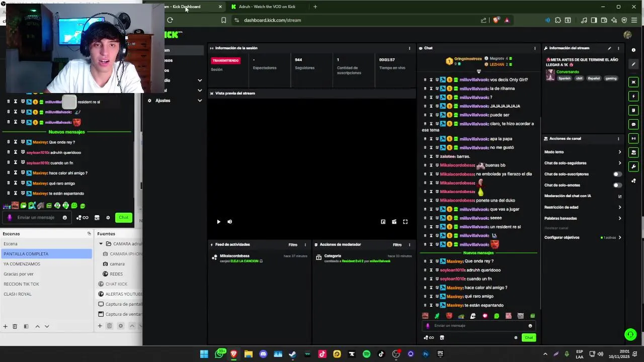Open source properties gear in Fuentes

[x=120, y=326]
